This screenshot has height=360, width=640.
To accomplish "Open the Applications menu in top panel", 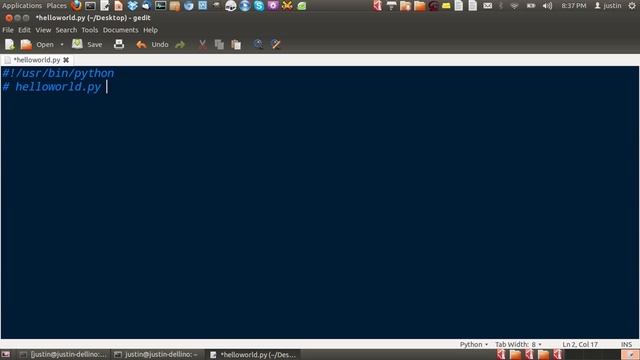I will coord(22,6).
